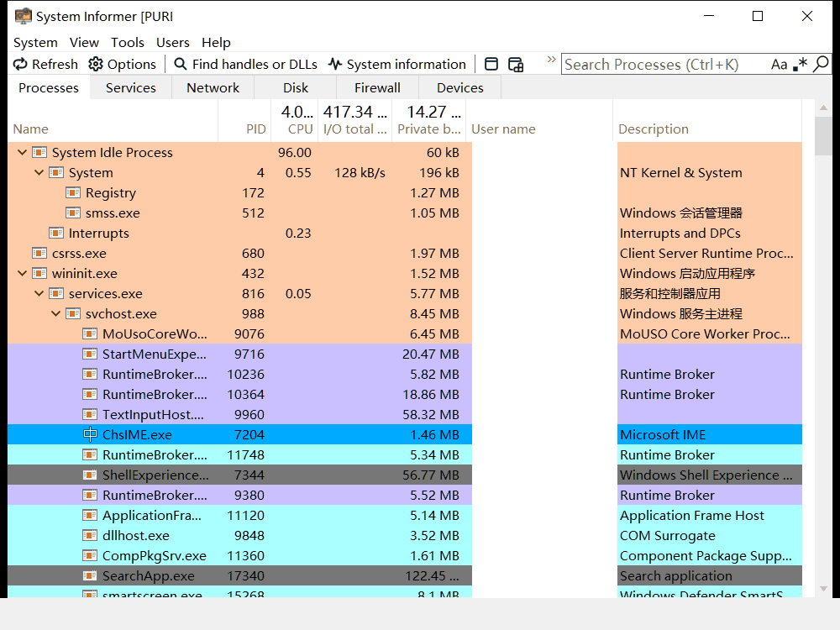
Task: Click the window-with-lock icon in toolbar
Action: click(516, 65)
